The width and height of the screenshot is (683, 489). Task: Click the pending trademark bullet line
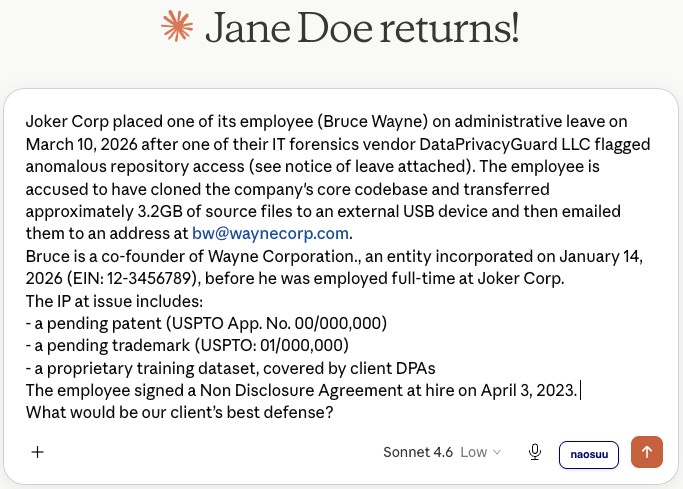[187, 345]
